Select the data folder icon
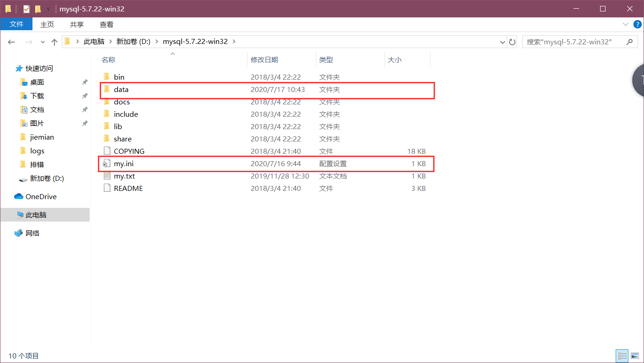Screen dimensions: 644x363 pos(107,89)
